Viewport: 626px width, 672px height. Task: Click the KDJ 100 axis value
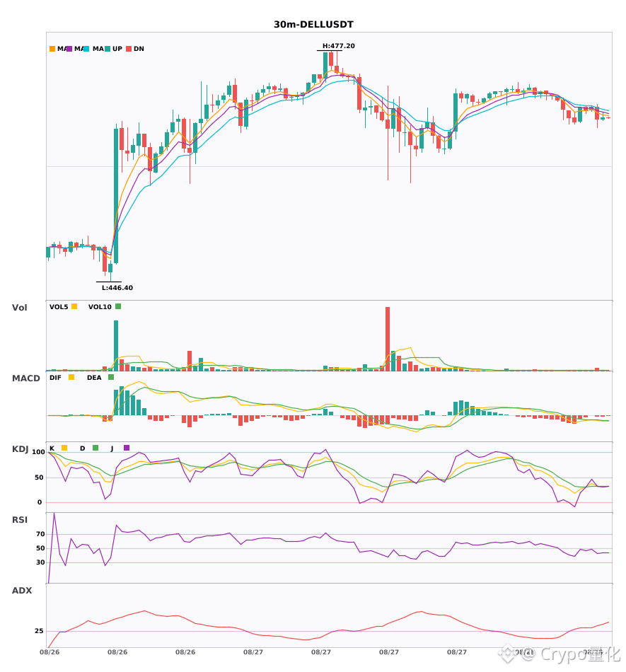pyautogui.click(x=38, y=452)
